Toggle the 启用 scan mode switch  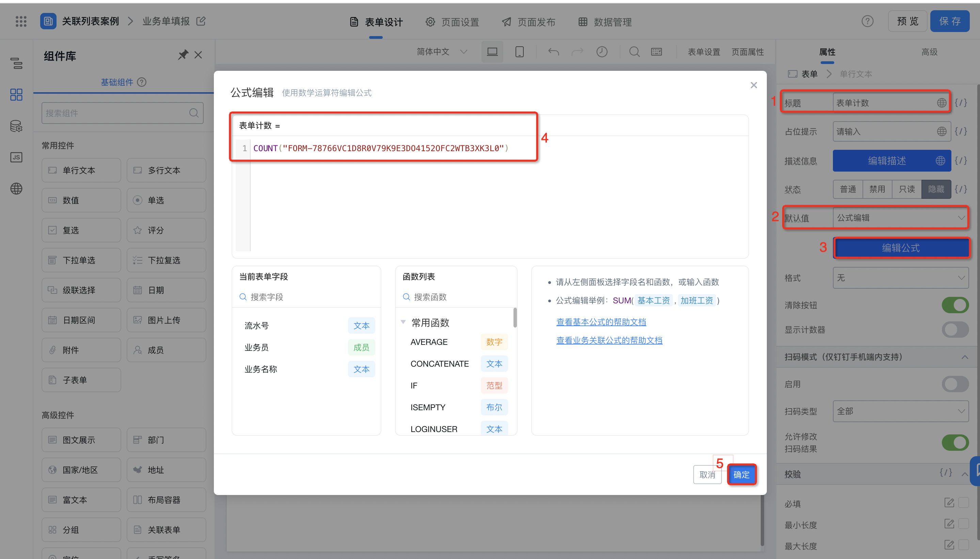tap(955, 384)
